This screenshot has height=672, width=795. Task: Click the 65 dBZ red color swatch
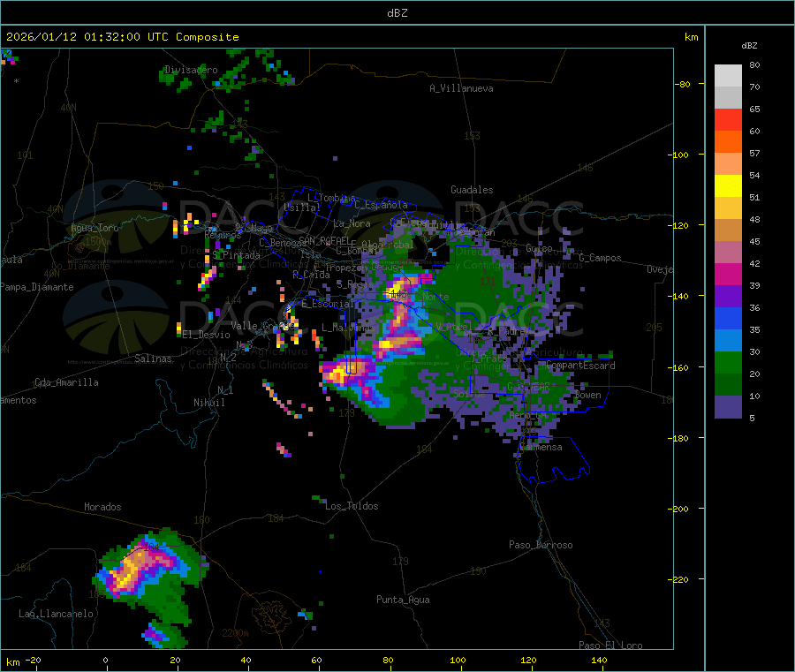click(x=728, y=119)
